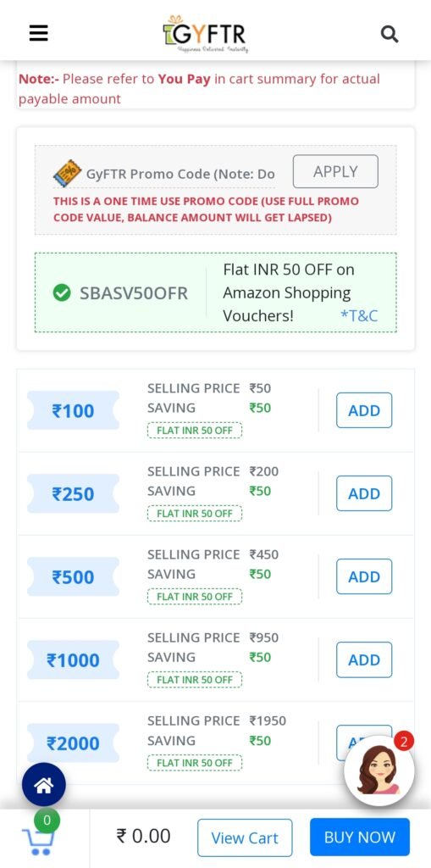This screenshot has height=868, width=431.
Task: Tap the search magnifier icon
Action: coord(390,34)
